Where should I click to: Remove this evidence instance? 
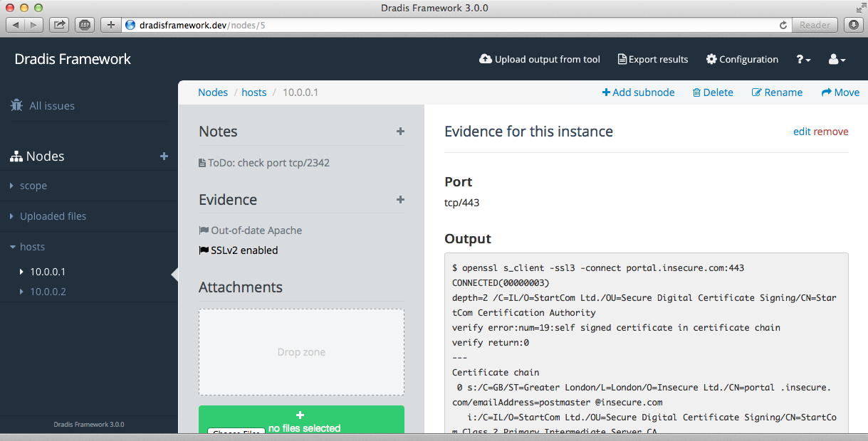click(831, 132)
